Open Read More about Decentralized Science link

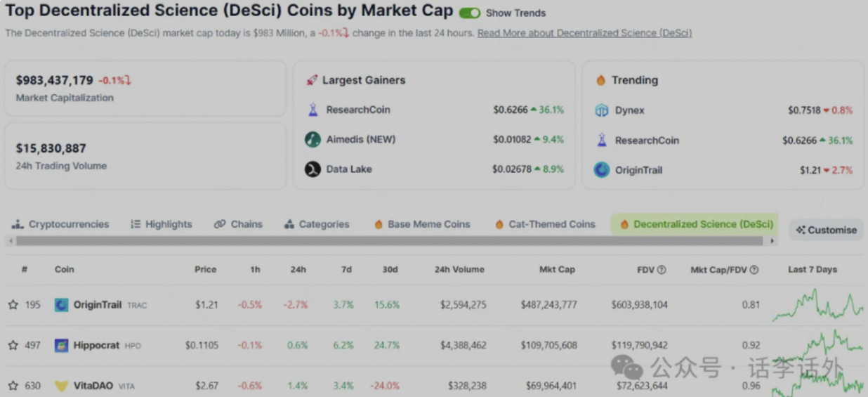point(584,33)
